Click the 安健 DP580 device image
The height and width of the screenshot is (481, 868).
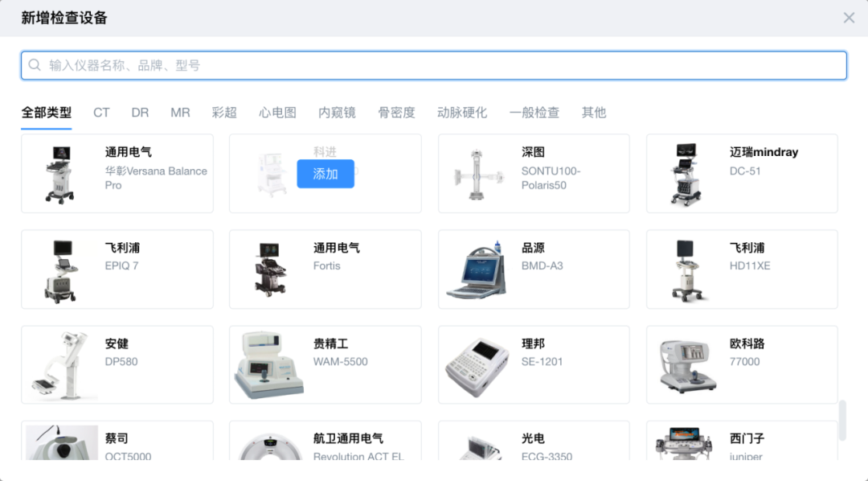click(x=61, y=364)
